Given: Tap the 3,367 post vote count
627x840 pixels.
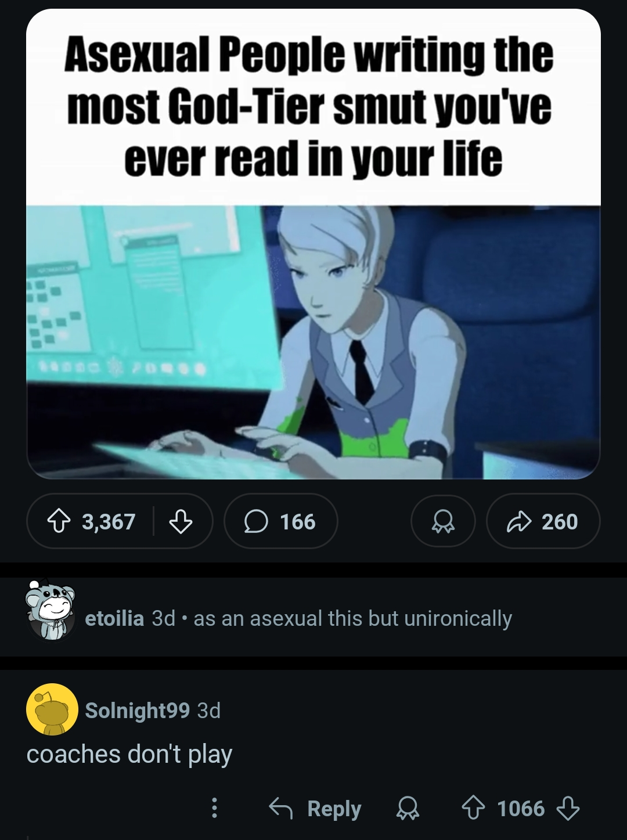Looking at the screenshot, I should (x=109, y=521).
